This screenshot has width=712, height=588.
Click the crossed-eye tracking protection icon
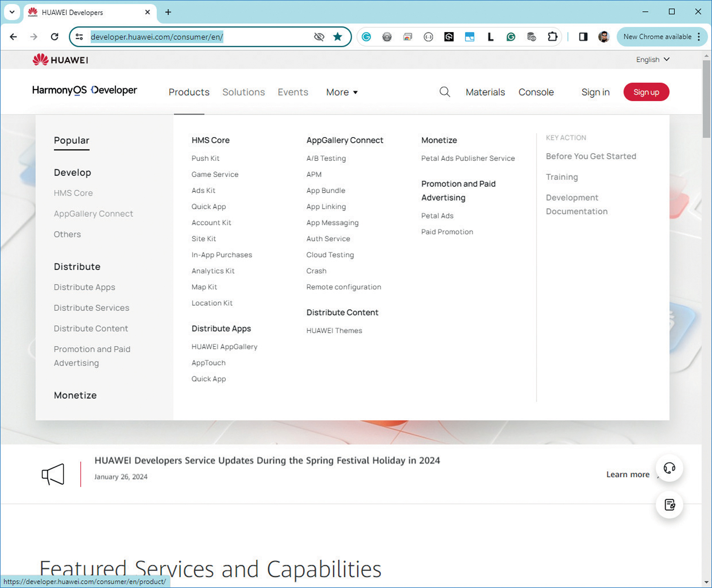click(319, 37)
